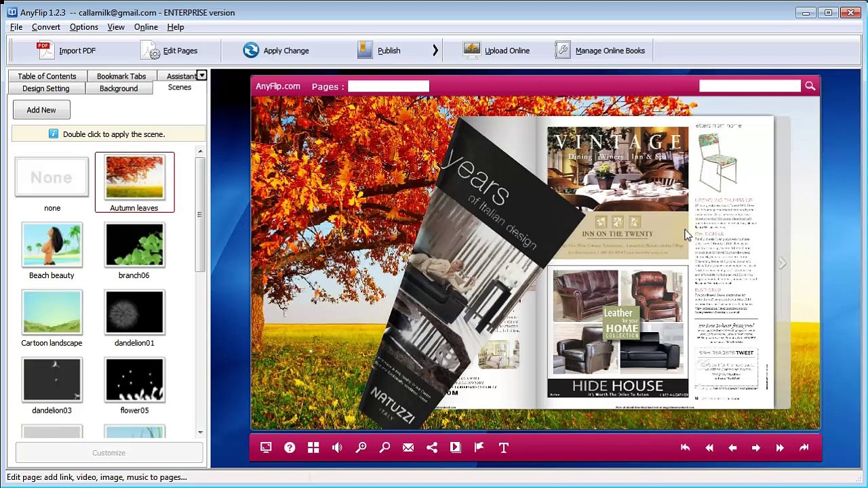Open the Convert menu
This screenshot has width=868, height=488.
[x=46, y=27]
